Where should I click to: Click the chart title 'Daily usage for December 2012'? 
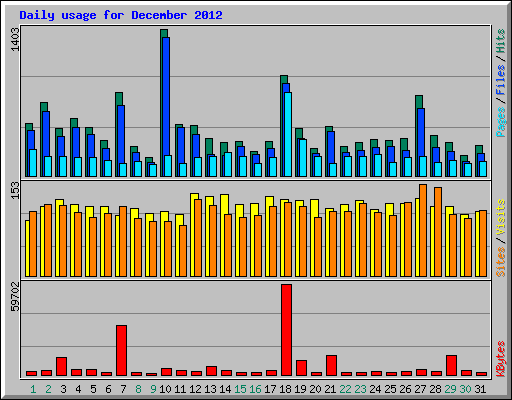121,15
